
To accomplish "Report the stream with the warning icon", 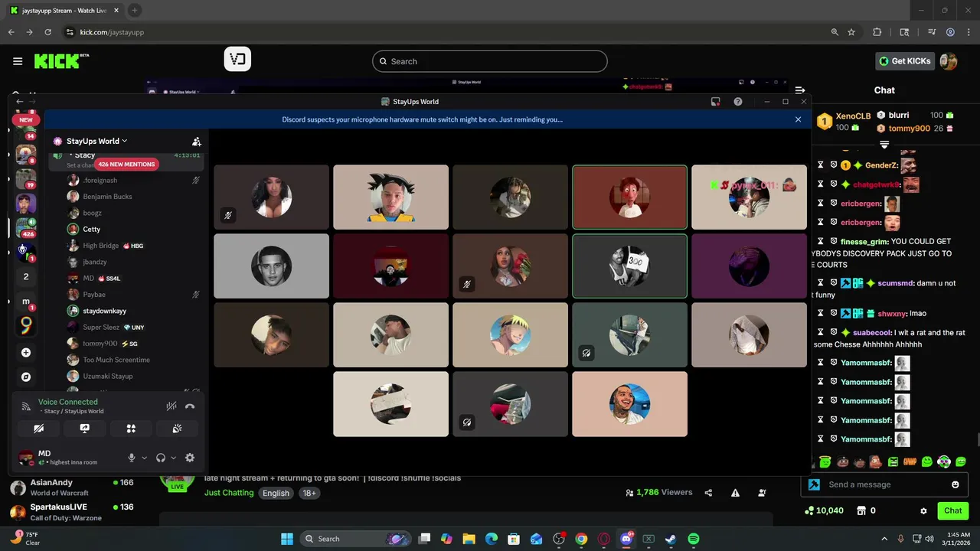I will 735,493.
